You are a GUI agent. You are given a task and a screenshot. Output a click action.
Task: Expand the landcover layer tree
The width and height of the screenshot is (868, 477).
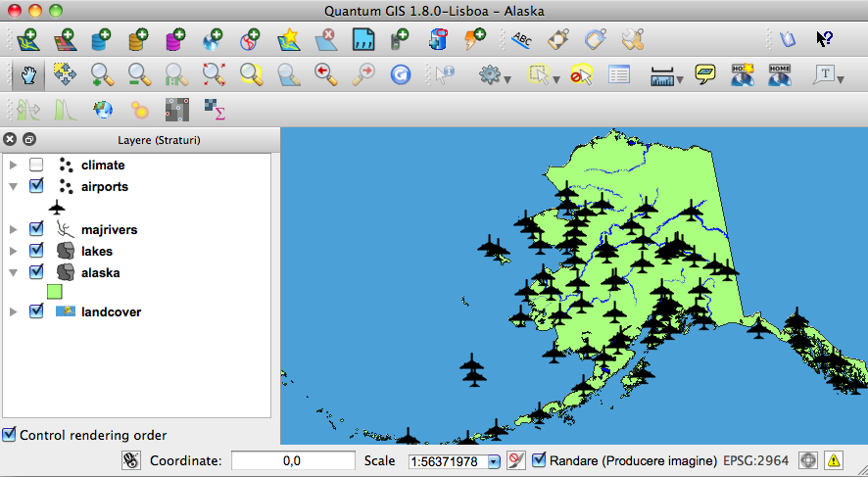14,311
